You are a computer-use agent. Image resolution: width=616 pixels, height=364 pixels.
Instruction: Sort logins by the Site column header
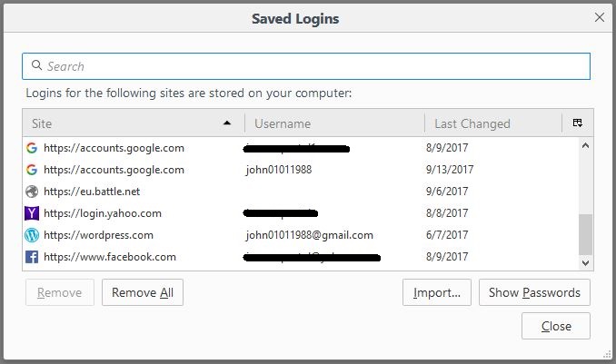click(x=134, y=123)
